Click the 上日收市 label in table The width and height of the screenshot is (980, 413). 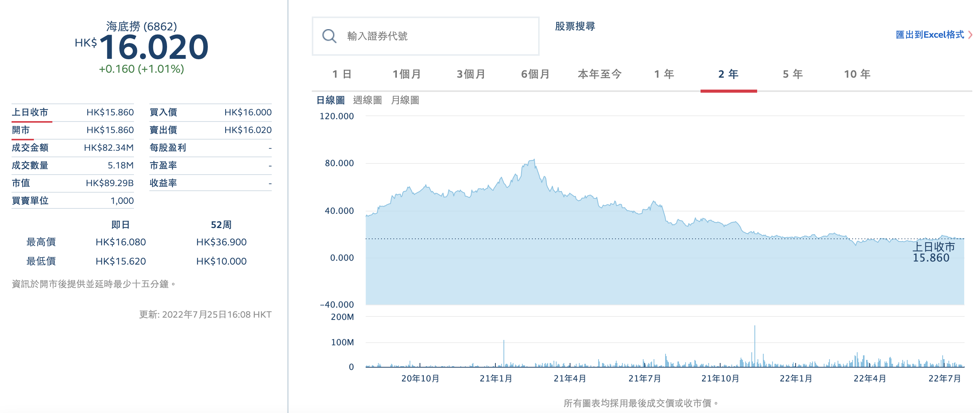[x=30, y=112]
